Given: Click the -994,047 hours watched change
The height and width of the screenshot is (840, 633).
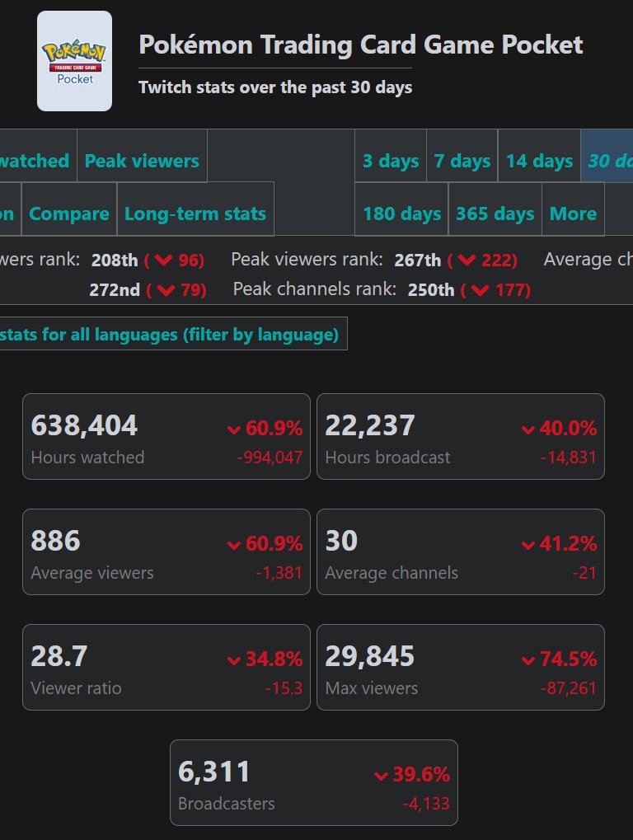Looking at the screenshot, I should tap(270, 458).
